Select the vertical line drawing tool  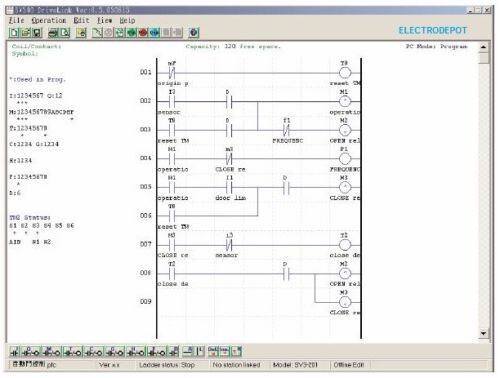coord(200,351)
